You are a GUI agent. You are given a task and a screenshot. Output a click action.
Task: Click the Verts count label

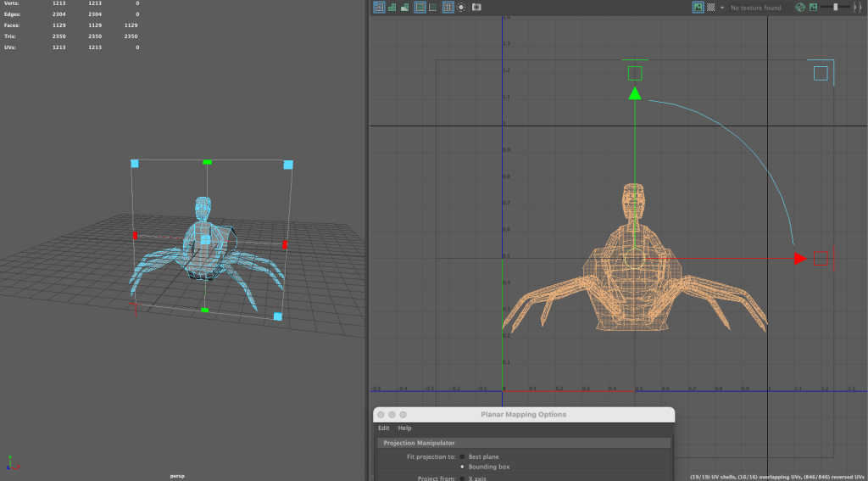click(x=10, y=3)
